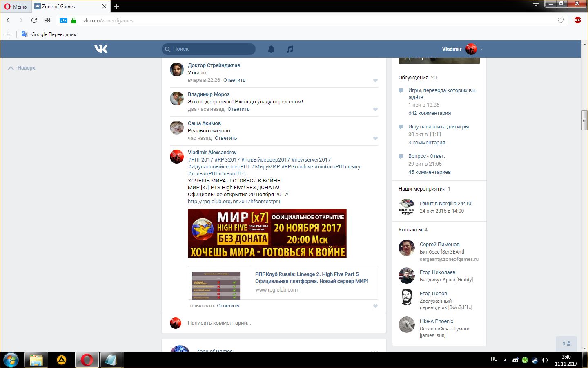Open the rpg-club.org contest link

(x=234, y=202)
